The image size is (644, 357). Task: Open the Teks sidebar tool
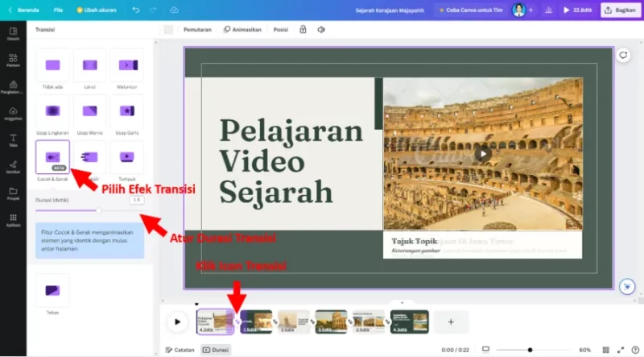click(x=13, y=140)
